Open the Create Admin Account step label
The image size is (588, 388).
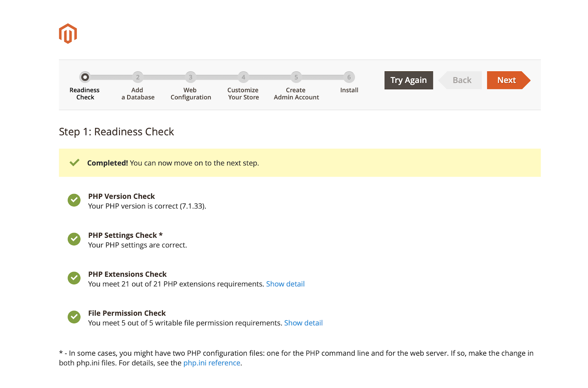tap(296, 94)
